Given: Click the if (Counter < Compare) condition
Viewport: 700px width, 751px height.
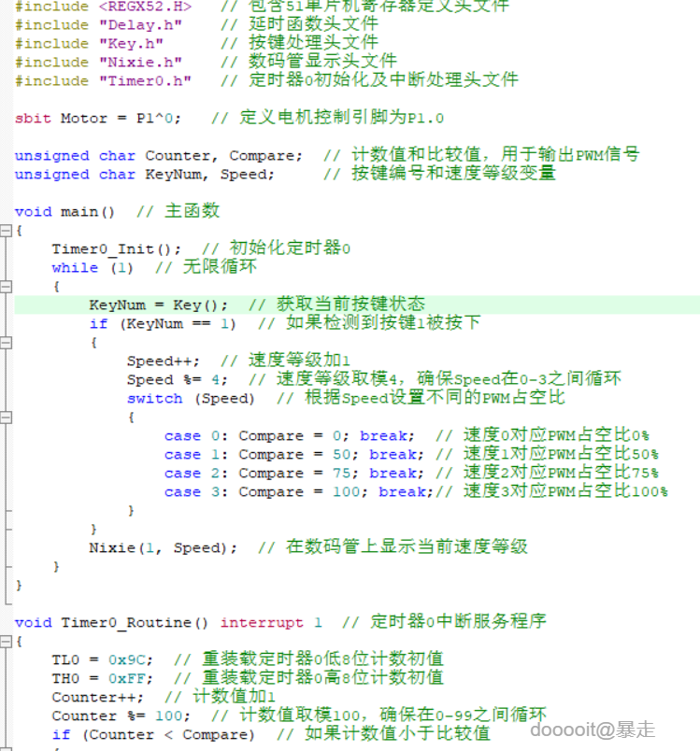Looking at the screenshot, I should pos(153,735).
